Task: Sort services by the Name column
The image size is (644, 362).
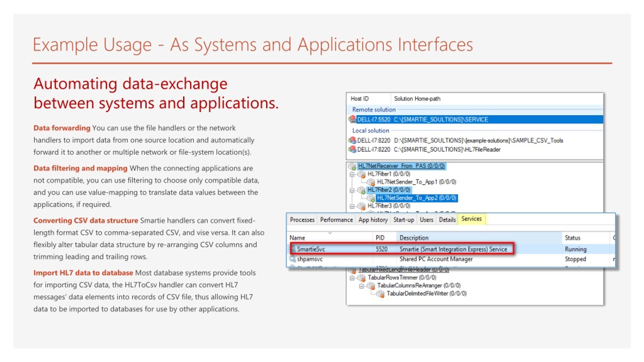Action: click(x=330, y=238)
